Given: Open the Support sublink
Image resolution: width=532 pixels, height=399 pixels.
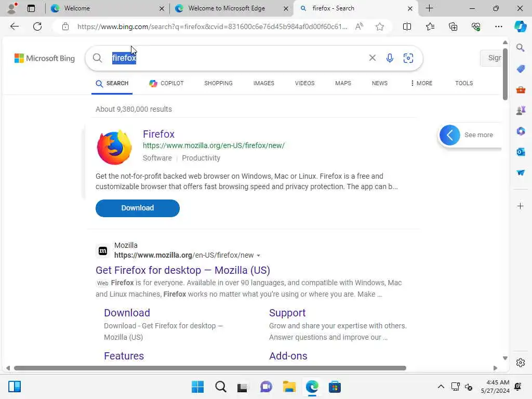Looking at the screenshot, I should coord(287,312).
